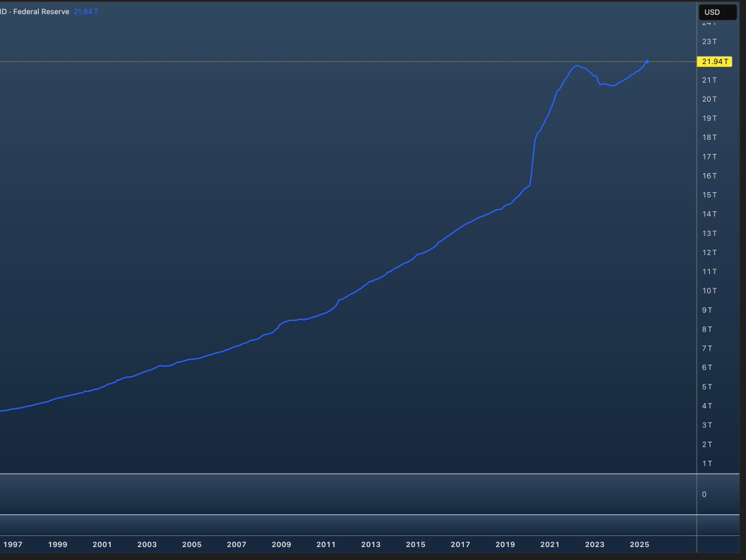Click the yellow 21.94 T price label

(x=716, y=62)
